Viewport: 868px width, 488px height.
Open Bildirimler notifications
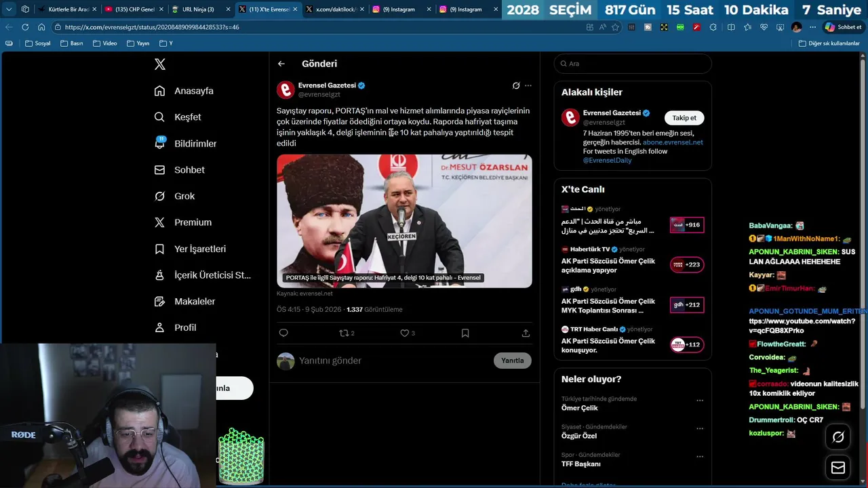click(x=186, y=144)
